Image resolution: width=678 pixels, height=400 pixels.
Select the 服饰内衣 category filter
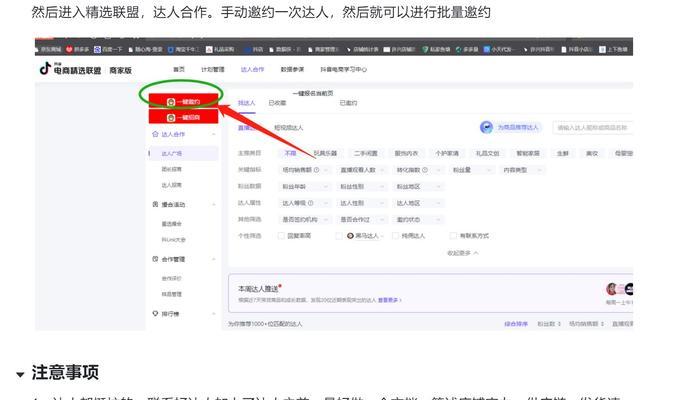406,153
